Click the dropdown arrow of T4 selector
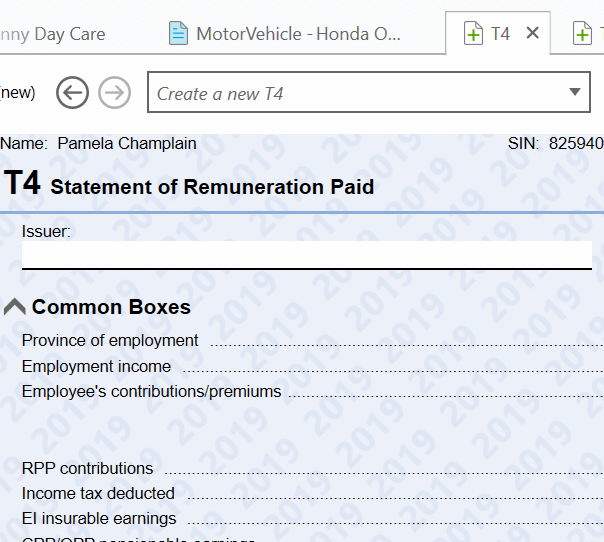The width and height of the screenshot is (604, 542). (575, 92)
